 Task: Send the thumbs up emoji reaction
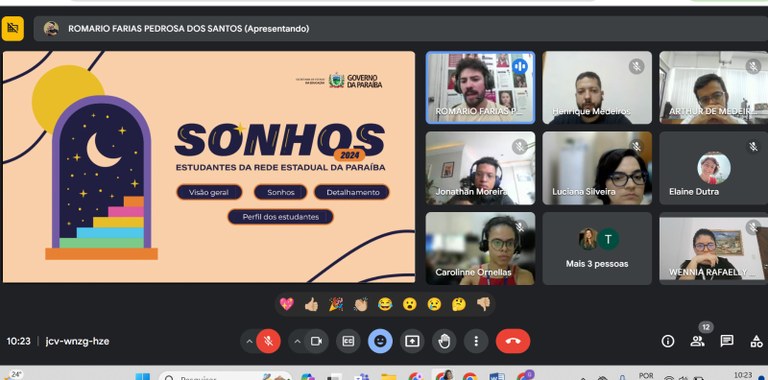point(311,305)
